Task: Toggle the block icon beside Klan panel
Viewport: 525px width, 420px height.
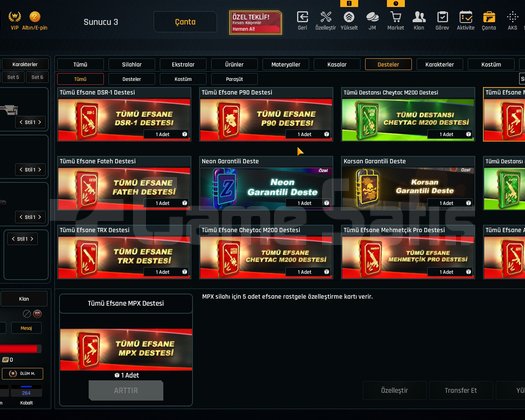Action: click(27, 314)
